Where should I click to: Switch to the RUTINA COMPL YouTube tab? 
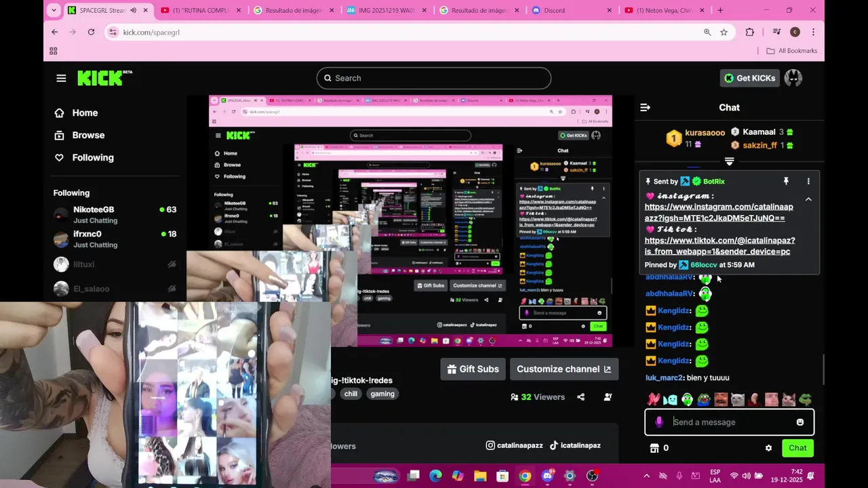[x=201, y=10]
